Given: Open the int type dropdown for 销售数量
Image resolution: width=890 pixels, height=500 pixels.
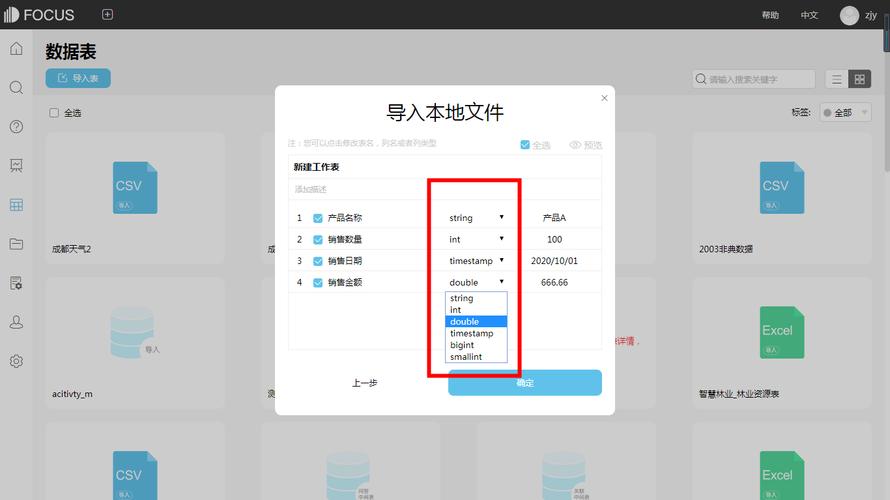Looking at the screenshot, I should pyautogui.click(x=476, y=240).
